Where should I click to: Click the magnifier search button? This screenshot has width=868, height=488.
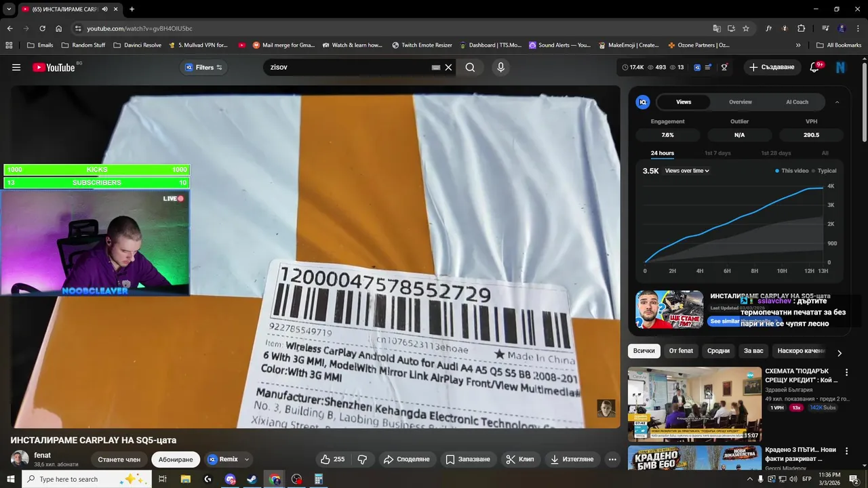[x=470, y=67]
